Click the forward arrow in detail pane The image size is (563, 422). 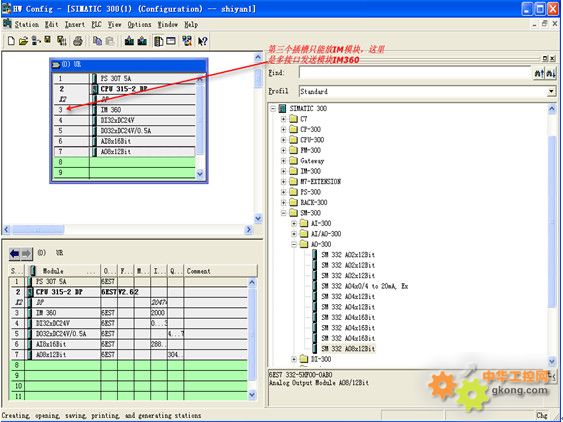click(x=27, y=254)
